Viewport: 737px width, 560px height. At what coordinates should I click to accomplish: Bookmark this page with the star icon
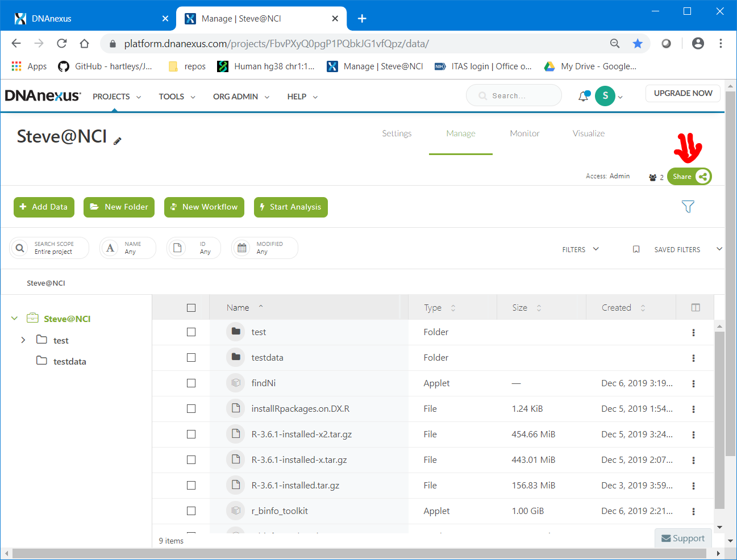pos(638,44)
